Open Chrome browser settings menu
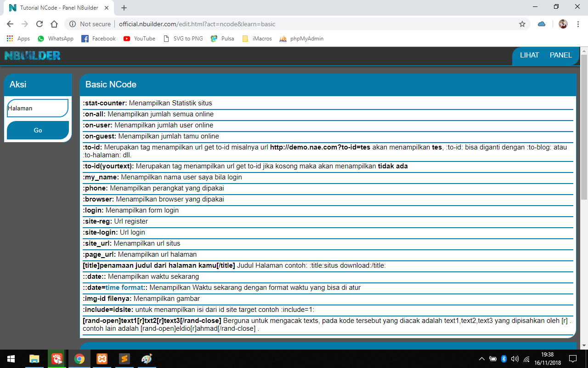This screenshot has width=588, height=368. point(577,24)
